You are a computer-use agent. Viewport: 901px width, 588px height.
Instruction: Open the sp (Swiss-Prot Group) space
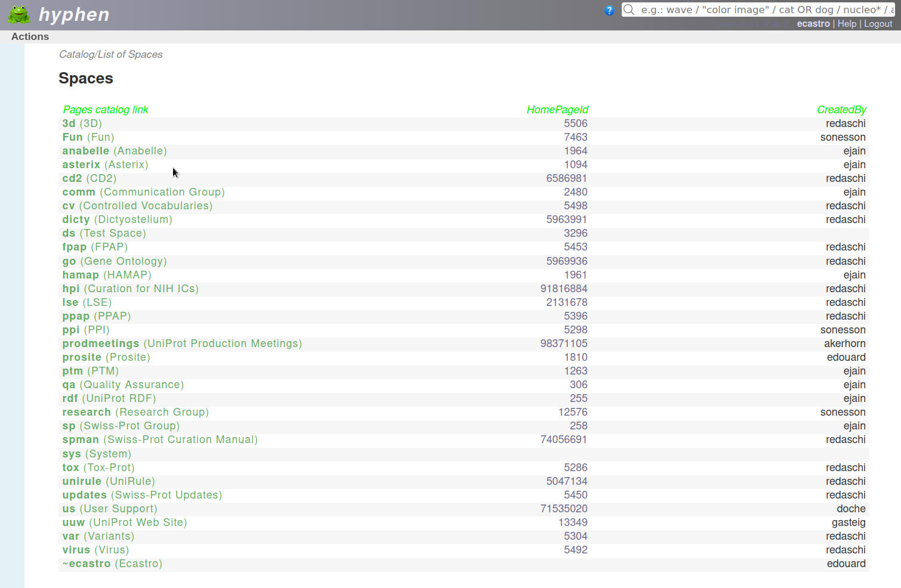tap(121, 426)
